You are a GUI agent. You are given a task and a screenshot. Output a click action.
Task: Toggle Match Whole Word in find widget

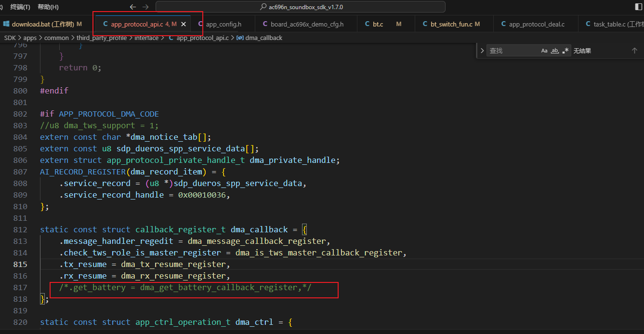click(555, 51)
